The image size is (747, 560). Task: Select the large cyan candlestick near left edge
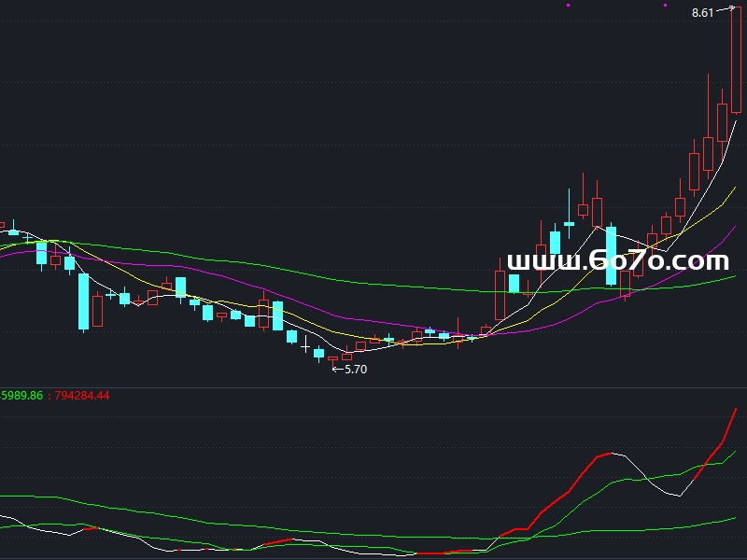83,301
